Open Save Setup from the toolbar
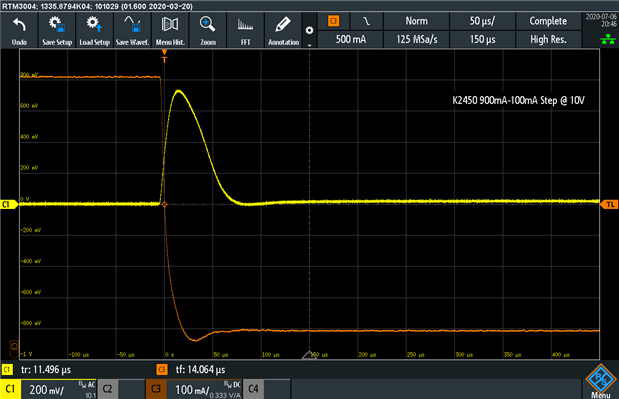Screen dimensions: 619x399 pos(57,30)
